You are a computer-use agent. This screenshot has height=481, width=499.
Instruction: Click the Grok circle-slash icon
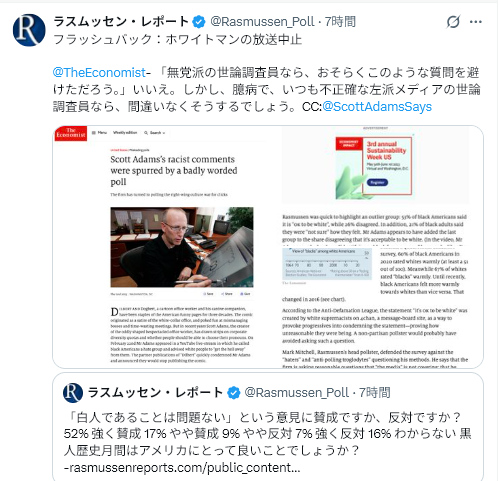point(453,22)
